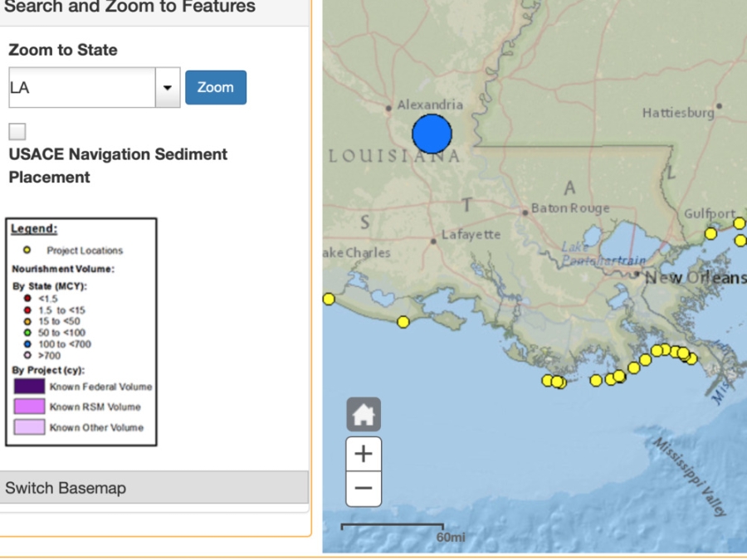Image resolution: width=747 pixels, height=560 pixels.
Task: Click the Baton Rouge city label
Action: tap(570, 208)
